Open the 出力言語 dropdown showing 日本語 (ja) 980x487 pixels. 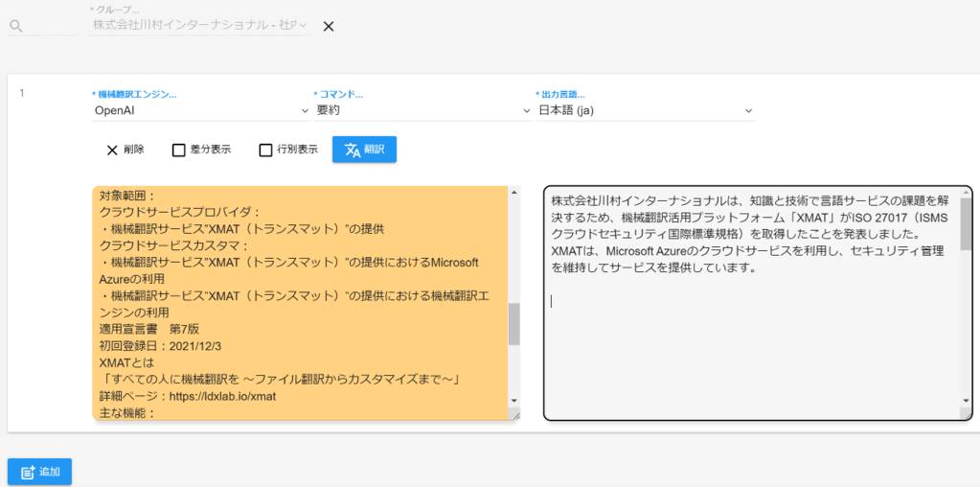645,110
